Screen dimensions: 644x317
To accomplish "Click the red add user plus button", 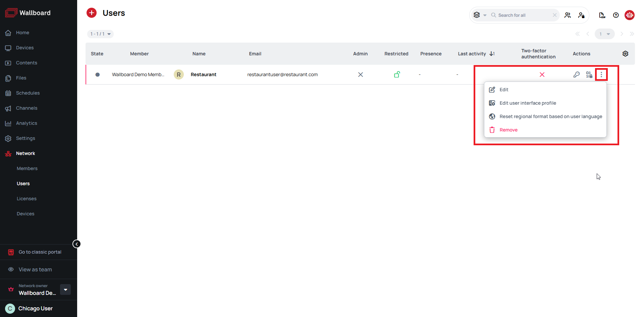I will [x=92, y=13].
